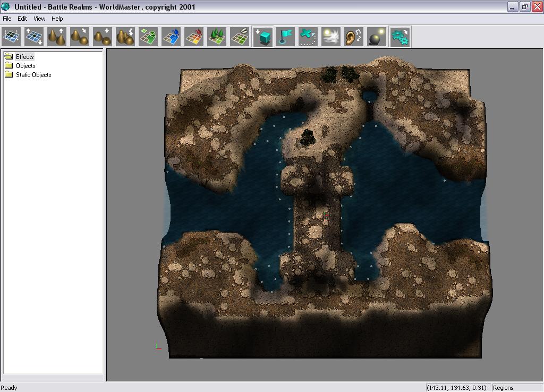The image size is (544, 392).
Task: Open the Edit menu
Action: point(22,19)
